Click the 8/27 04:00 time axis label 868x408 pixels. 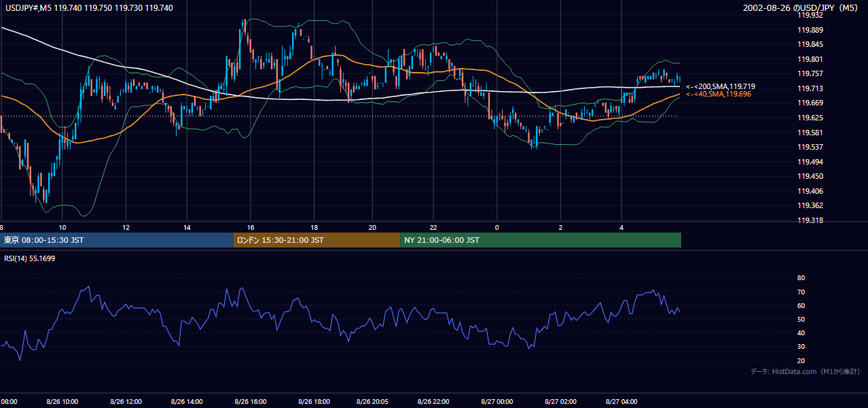pos(621,401)
